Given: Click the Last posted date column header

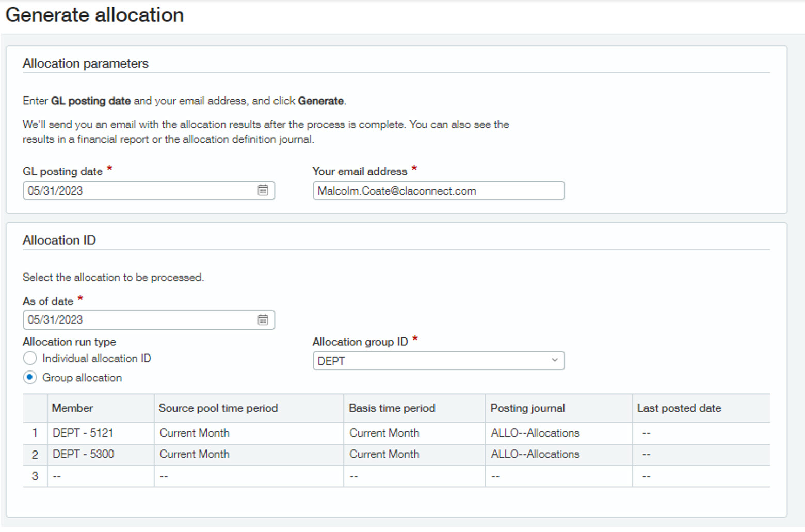Looking at the screenshot, I should pyautogui.click(x=679, y=408).
